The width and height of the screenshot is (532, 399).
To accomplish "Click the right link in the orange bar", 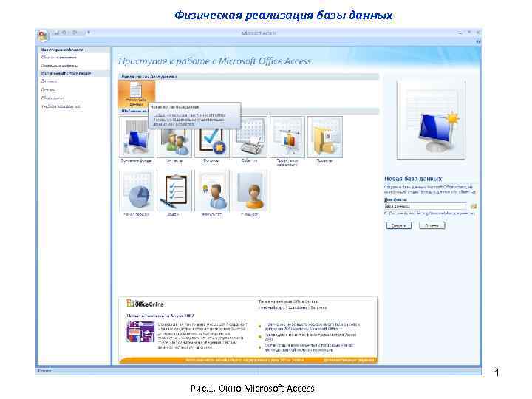I will 349,360.
